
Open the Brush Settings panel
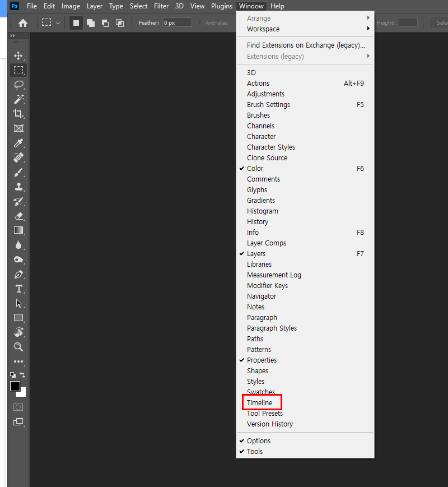[x=305, y=104]
